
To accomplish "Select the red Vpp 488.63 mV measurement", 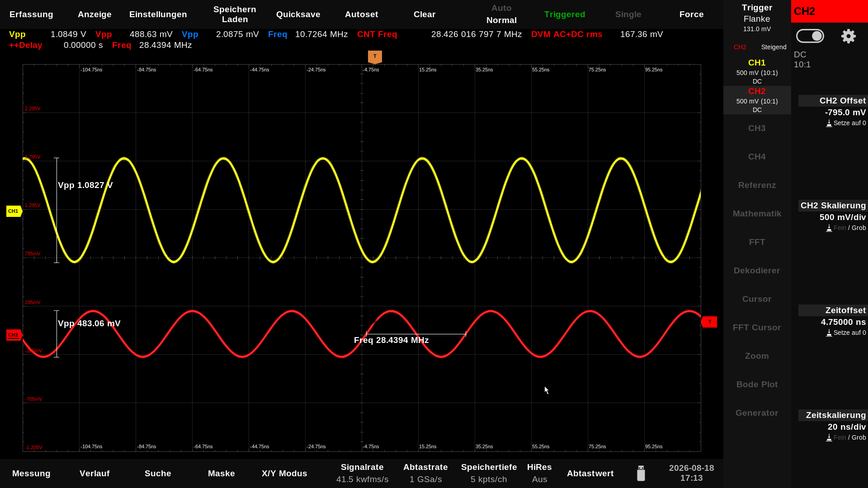I will click(x=134, y=34).
